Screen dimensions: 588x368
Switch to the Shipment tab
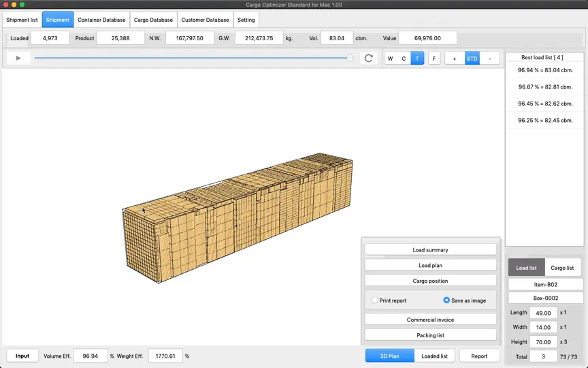click(x=57, y=20)
